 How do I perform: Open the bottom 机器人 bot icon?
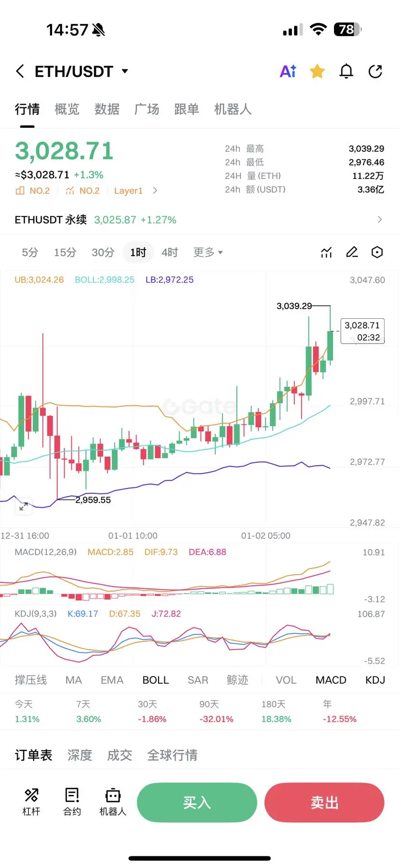click(x=113, y=802)
